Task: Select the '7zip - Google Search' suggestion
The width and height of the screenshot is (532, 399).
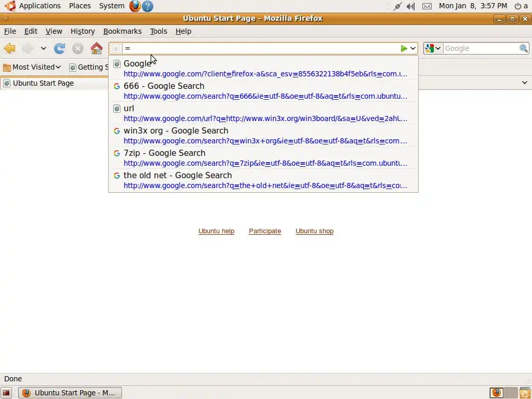Action: [263, 158]
